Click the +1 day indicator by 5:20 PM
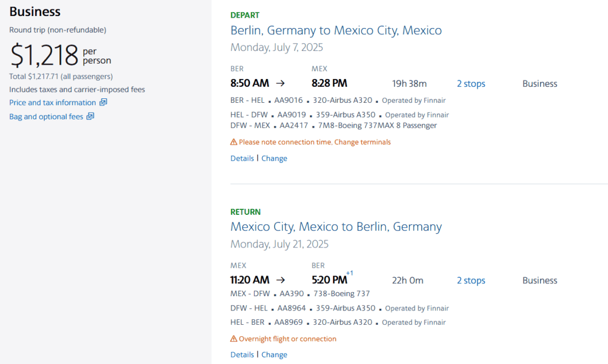Image resolution: width=608 pixels, height=364 pixels. pos(349,273)
